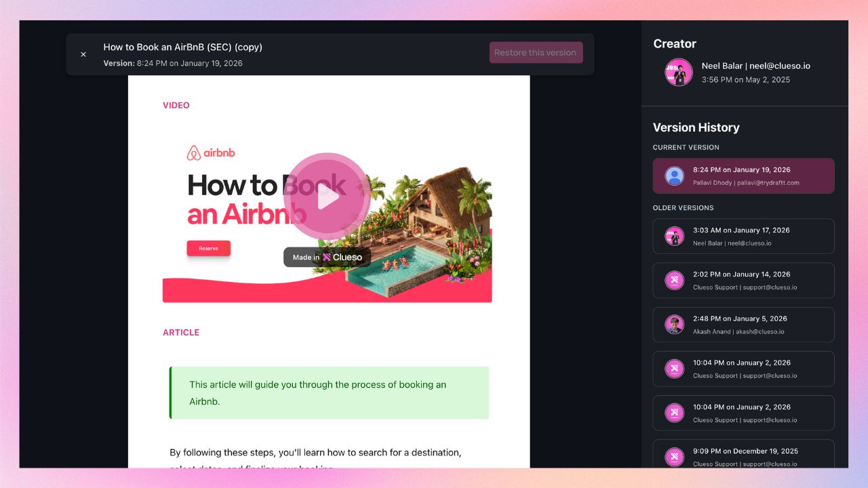Image resolution: width=868 pixels, height=488 pixels.
Task: Click the airbnb logo in the video thumbnail
Action: click(211, 153)
